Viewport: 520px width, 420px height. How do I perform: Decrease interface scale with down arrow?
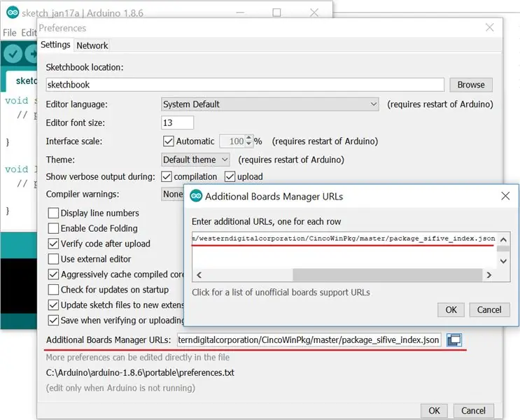248,144
